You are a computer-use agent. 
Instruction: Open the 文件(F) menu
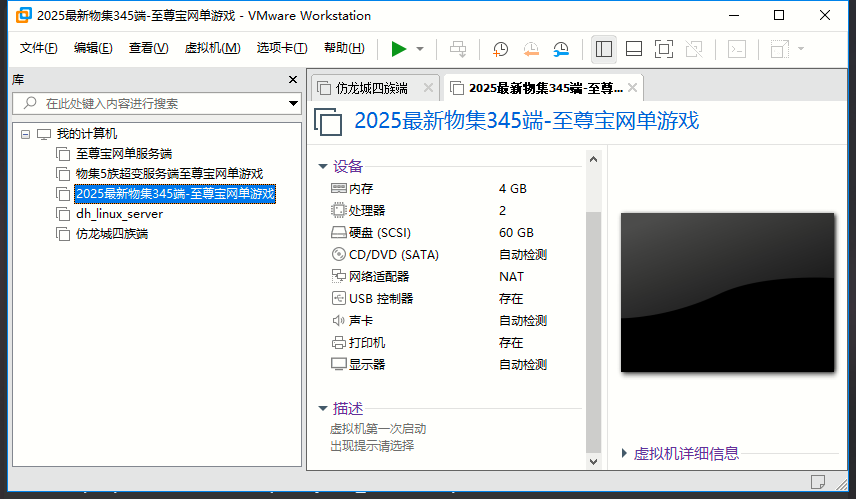[x=38, y=48]
